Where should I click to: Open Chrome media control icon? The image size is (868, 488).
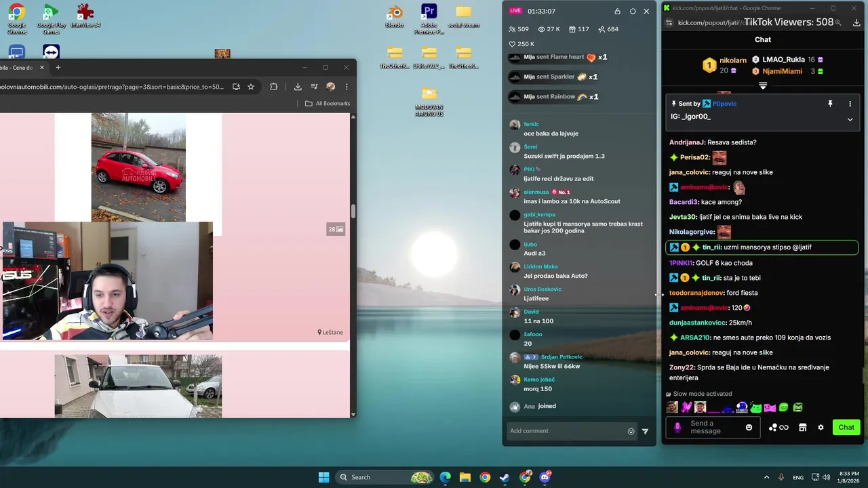314,87
